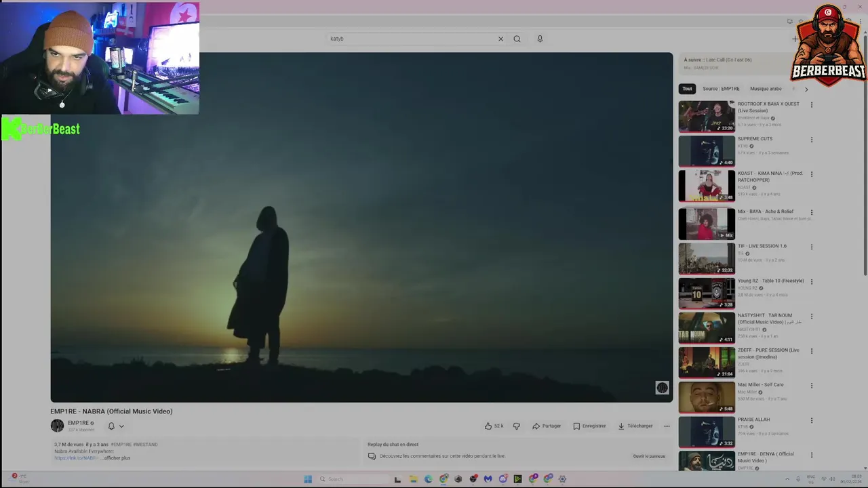
Task: Open options menu for TIF - LIVE SESSION 1.6
Action: click(811, 247)
